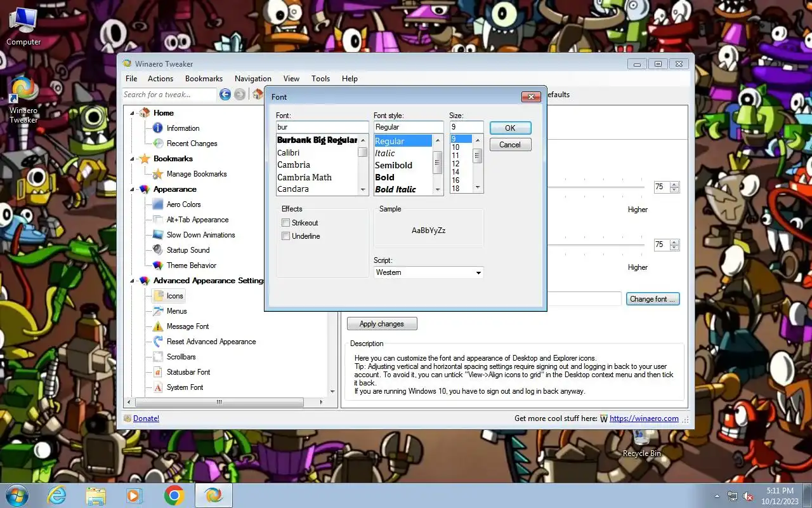Screen dimensions: 812x508
Task: Choose Semibold font style
Action: pos(393,165)
